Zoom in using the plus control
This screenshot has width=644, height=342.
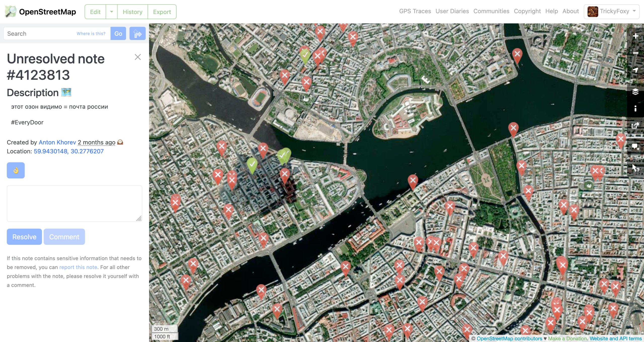pyautogui.click(x=635, y=36)
